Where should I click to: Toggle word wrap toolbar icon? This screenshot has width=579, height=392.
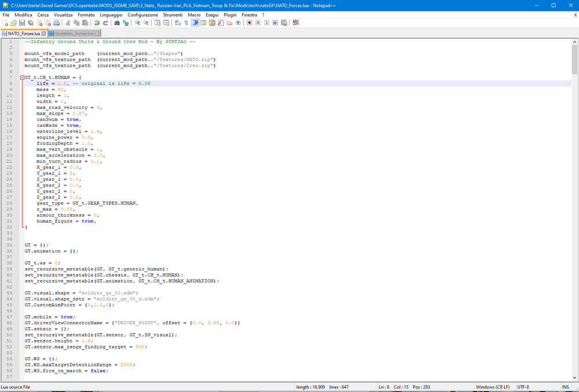pyautogui.click(x=177, y=23)
